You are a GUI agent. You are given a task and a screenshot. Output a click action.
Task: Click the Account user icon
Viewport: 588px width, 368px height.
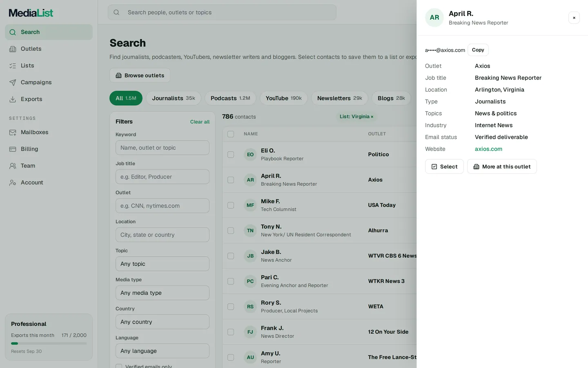click(13, 182)
